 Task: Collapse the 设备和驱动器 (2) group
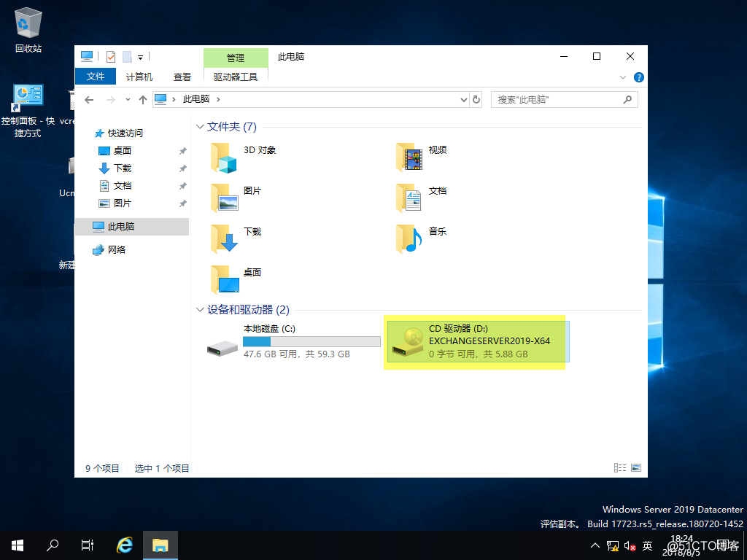point(200,309)
